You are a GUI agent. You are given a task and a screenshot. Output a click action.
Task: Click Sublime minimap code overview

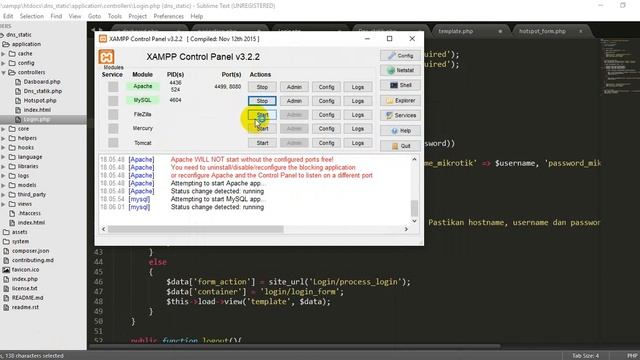click(x=620, y=67)
